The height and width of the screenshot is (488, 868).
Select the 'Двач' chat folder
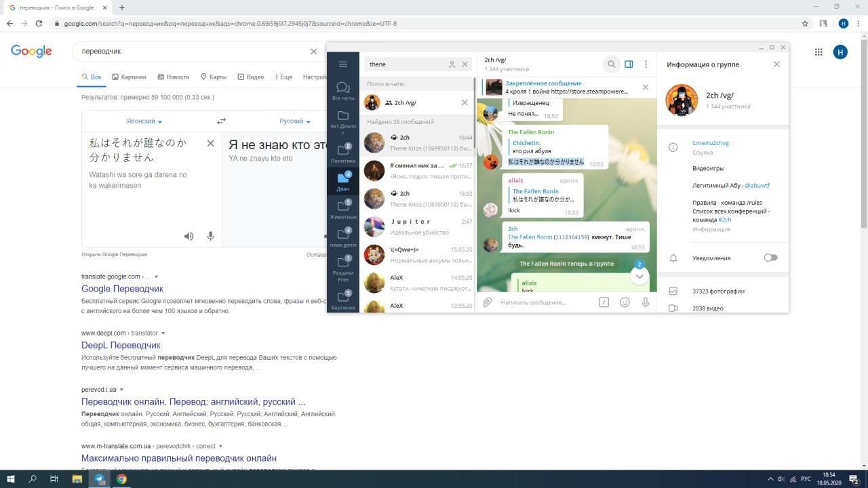click(343, 181)
